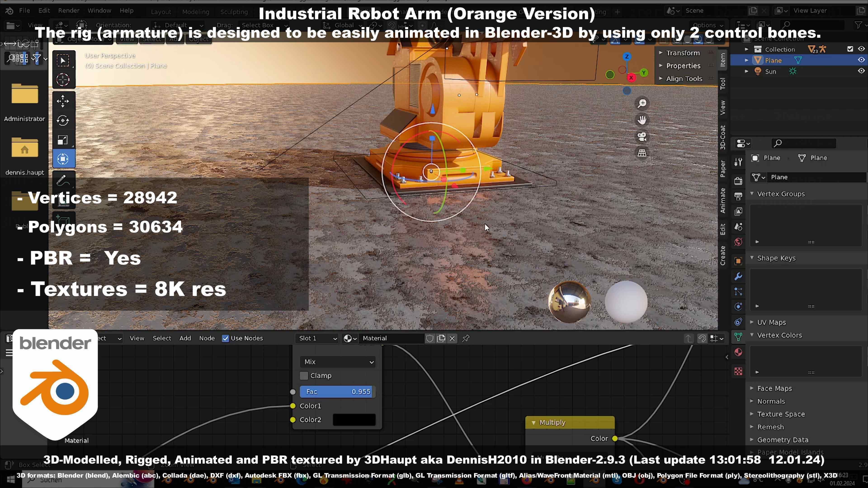Open the Particles properties tab
This screenshot has height=488, width=868.
pos(738,292)
